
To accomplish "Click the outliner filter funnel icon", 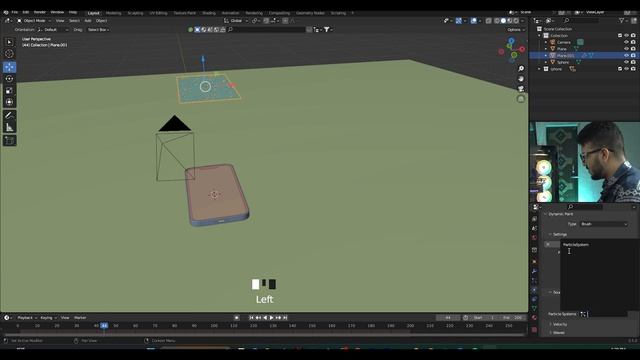I will coord(622,20).
